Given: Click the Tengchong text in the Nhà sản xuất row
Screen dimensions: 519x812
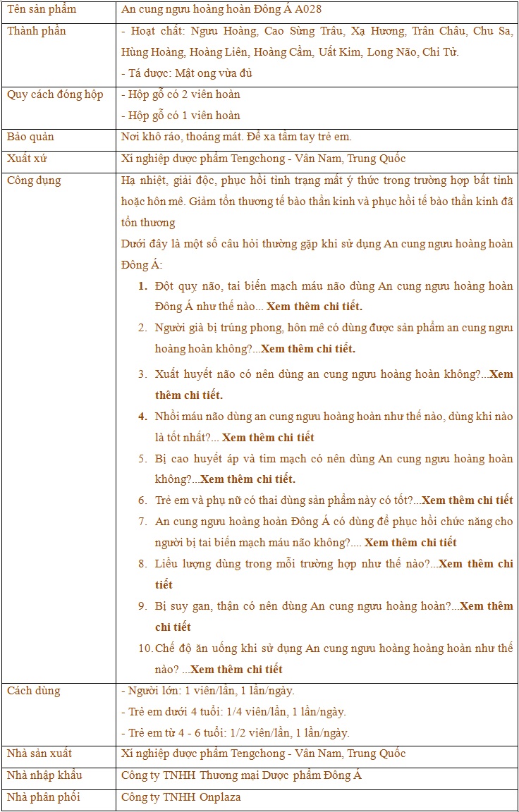Looking at the screenshot, I should point(263,753).
